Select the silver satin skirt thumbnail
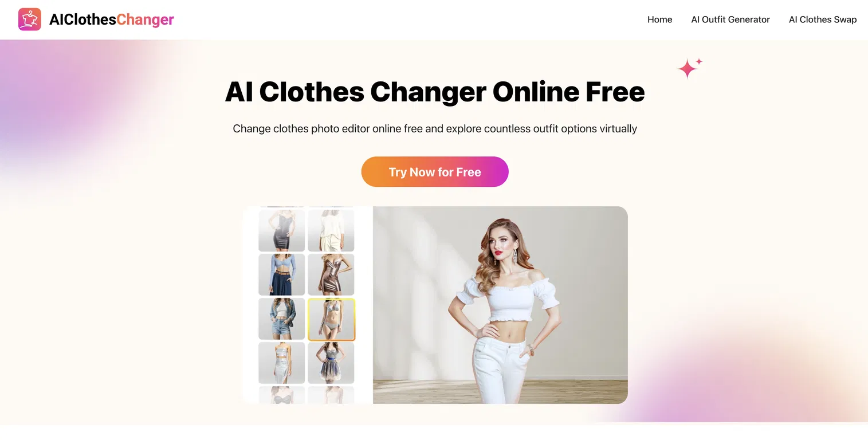 point(281,363)
